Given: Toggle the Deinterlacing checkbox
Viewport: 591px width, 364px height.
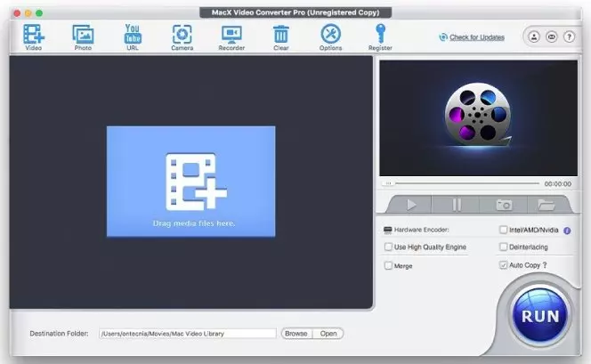Looking at the screenshot, I should click(x=503, y=247).
